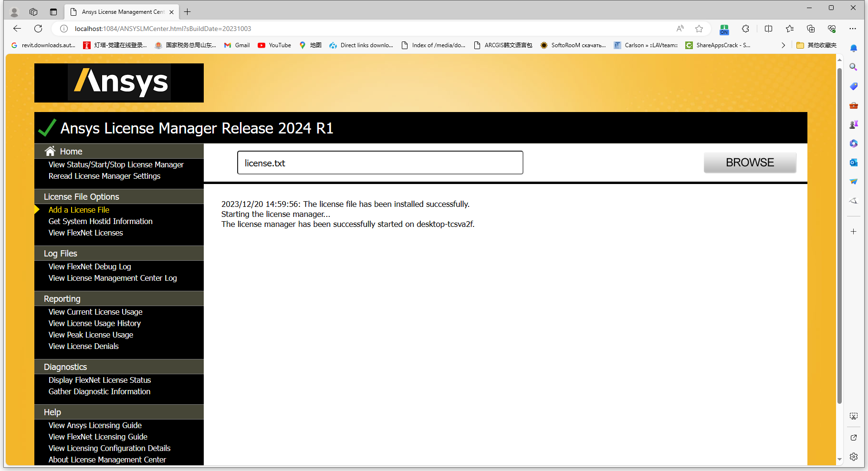Open a new tab with plus button

pyautogui.click(x=188, y=12)
